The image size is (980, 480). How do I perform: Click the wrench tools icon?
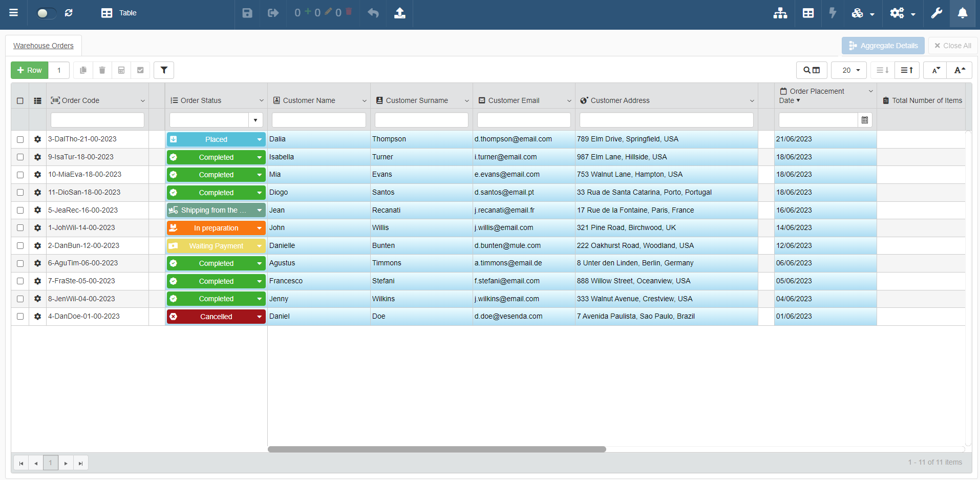point(936,13)
